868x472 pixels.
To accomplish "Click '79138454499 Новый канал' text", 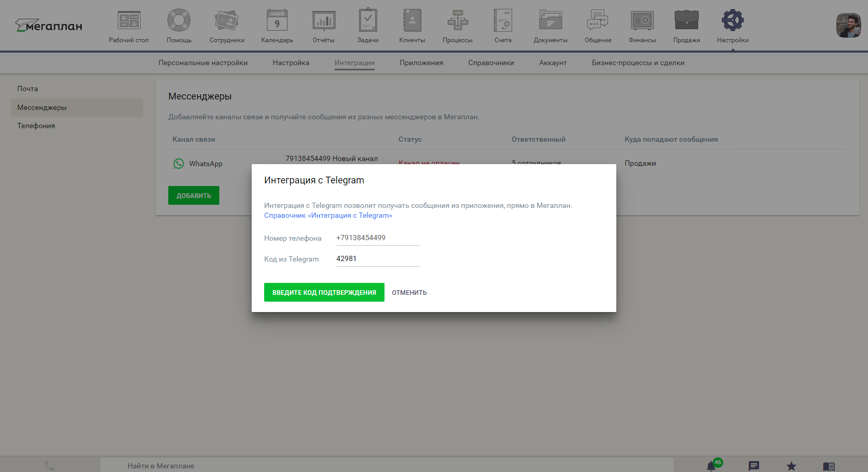I will [x=332, y=158].
